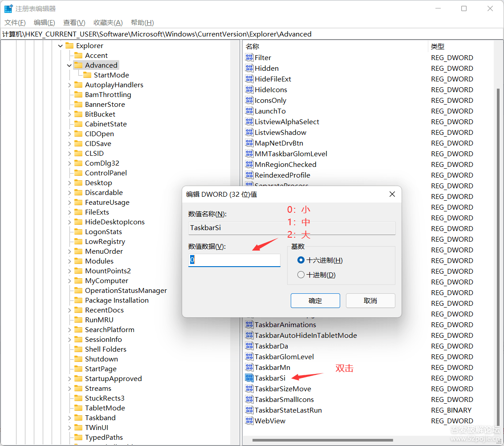Expand the AutoplayHandlers tree node
Viewport: 504px width, 446px height.
(69, 85)
